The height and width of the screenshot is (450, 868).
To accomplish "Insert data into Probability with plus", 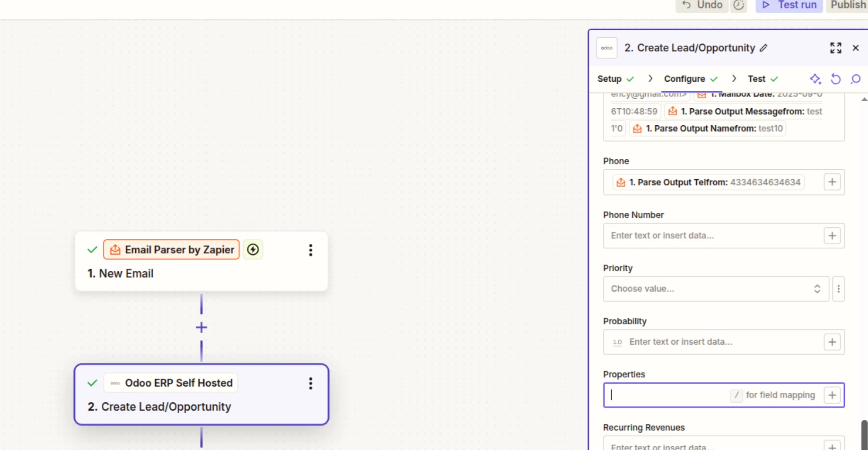I will [x=832, y=342].
